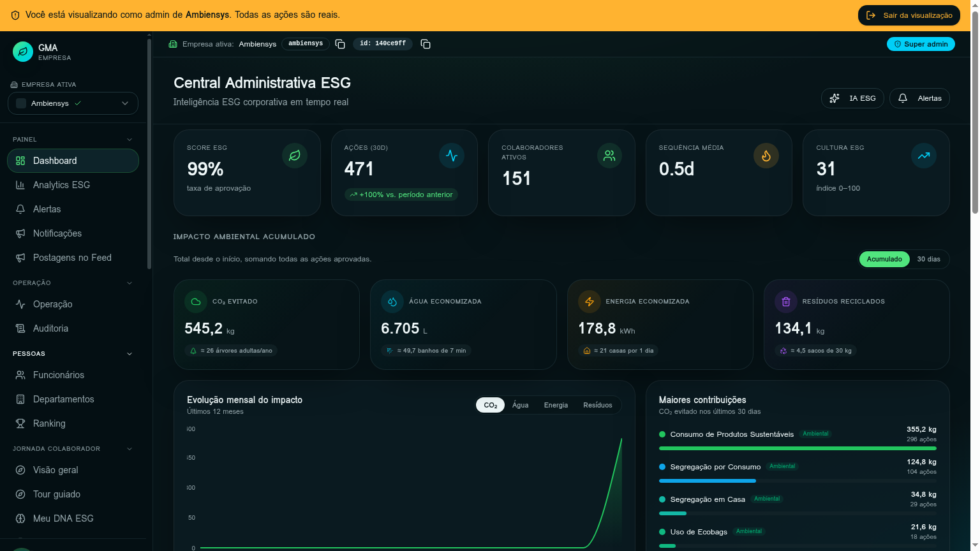Click the ≈ 26 árvores adultas/ano chip
The width and height of the screenshot is (980, 551).
[x=232, y=350]
